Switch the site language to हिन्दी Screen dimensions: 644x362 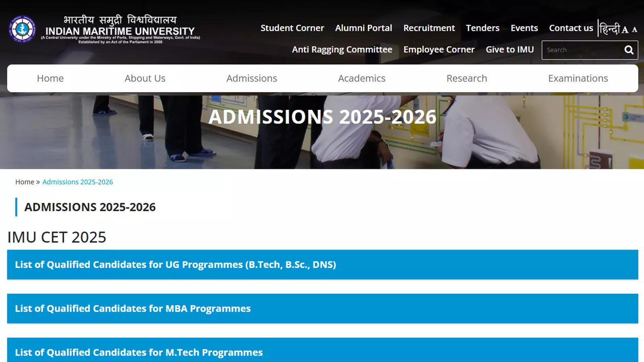609,28
